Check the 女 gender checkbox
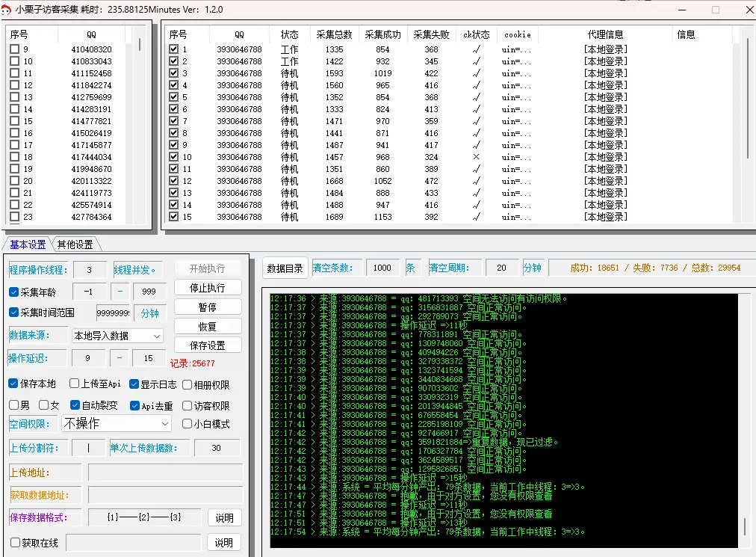This screenshot has height=557, width=756. 43,405
